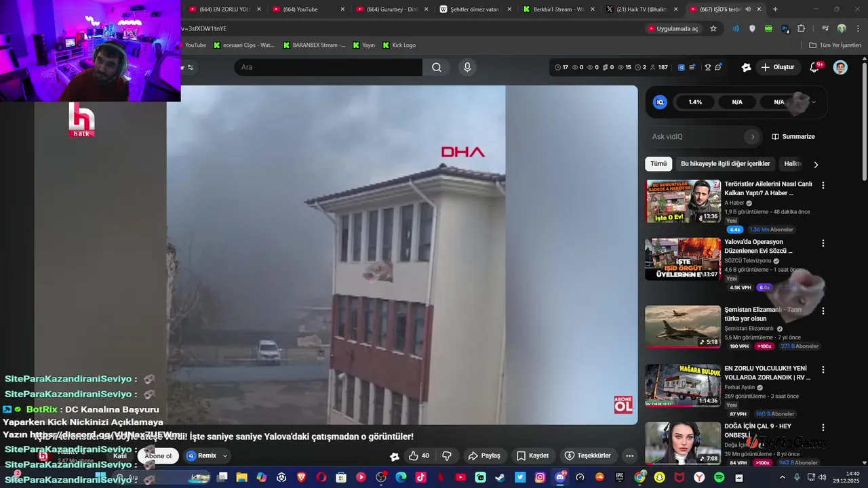Open the account avatar menu
This screenshot has width=868, height=488.
pyautogui.click(x=840, y=67)
